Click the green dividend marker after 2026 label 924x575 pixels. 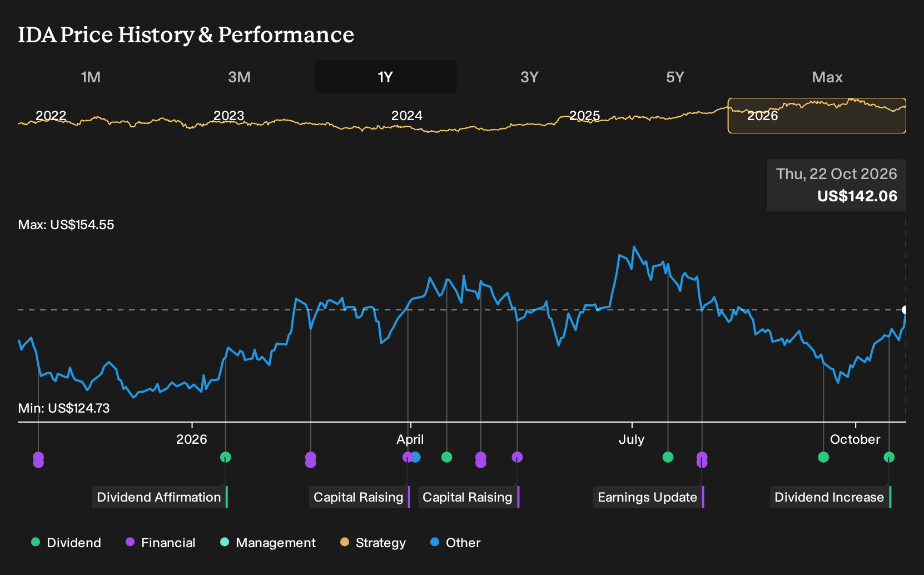[225, 457]
